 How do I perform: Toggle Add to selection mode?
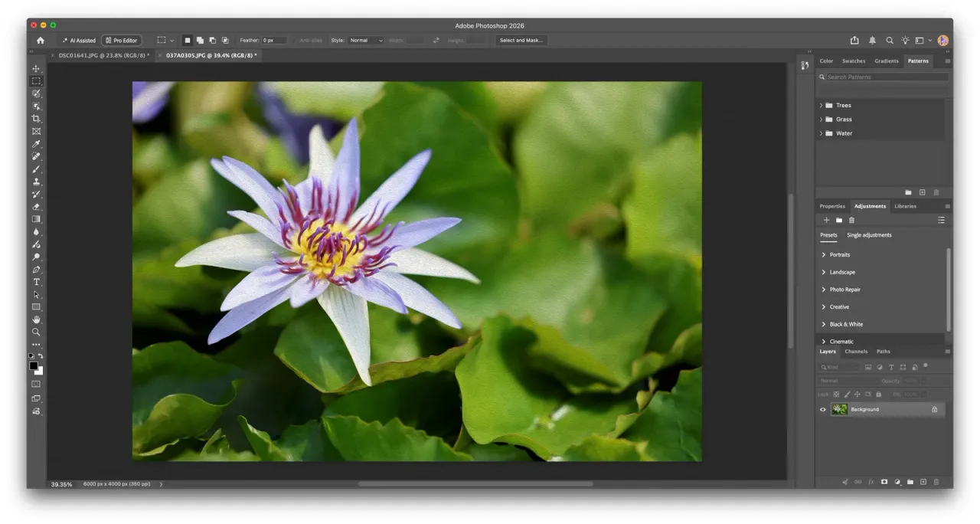200,41
